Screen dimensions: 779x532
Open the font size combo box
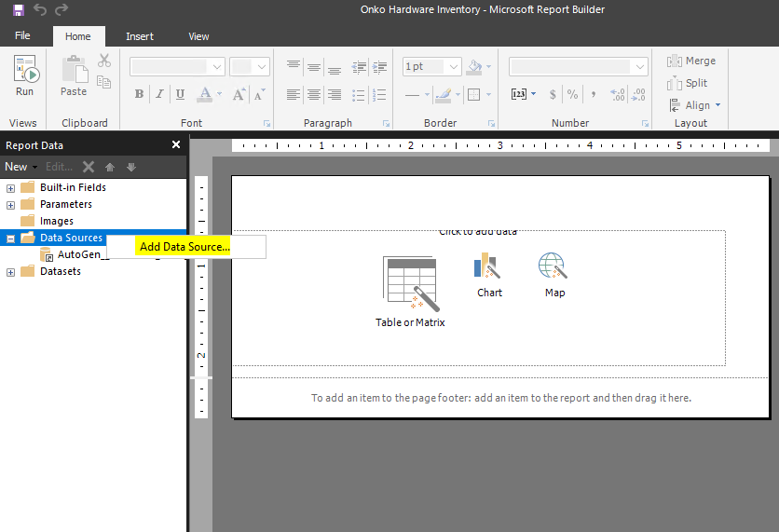(x=250, y=66)
